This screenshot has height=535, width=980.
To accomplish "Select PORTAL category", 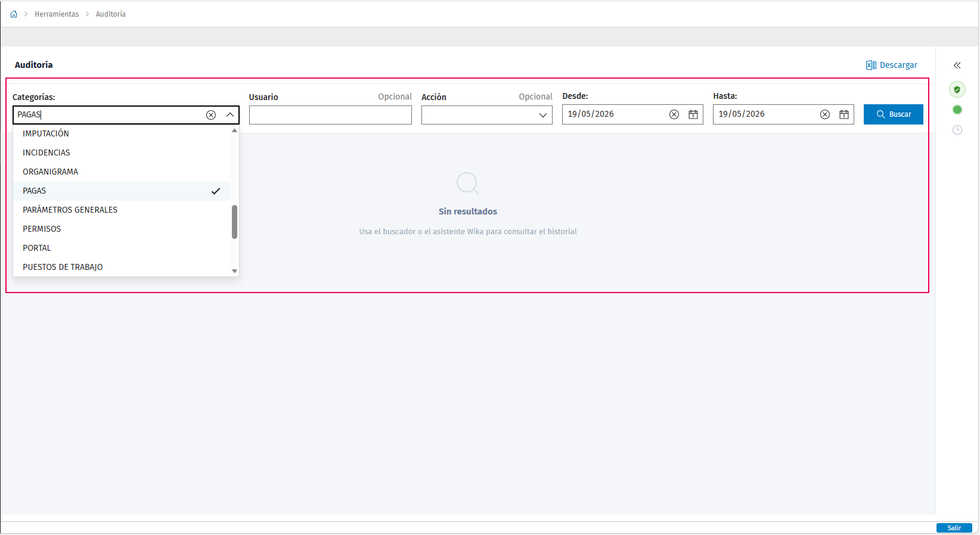I will click(x=122, y=248).
